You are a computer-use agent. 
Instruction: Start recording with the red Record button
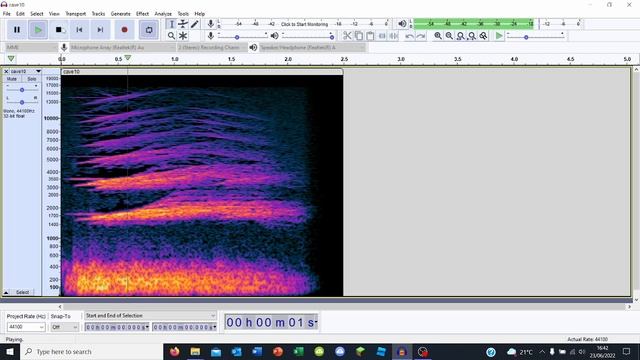tap(124, 30)
